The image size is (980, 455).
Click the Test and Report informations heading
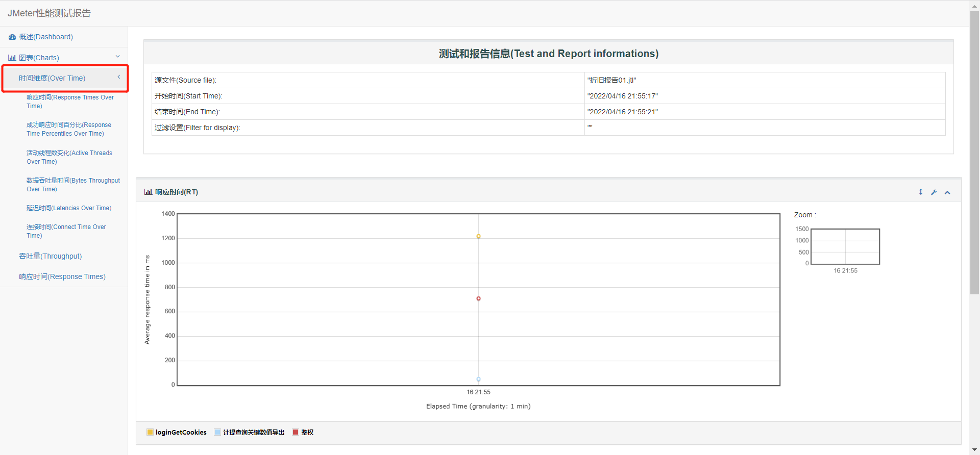point(549,54)
